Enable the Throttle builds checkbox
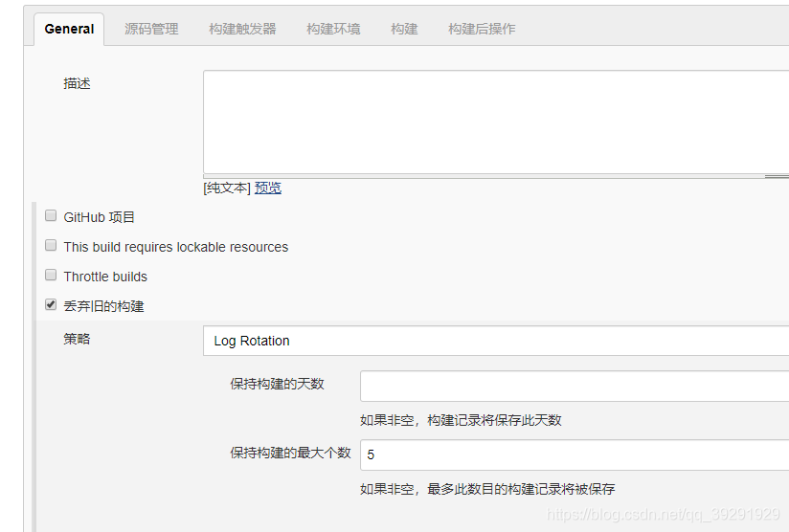 point(51,275)
